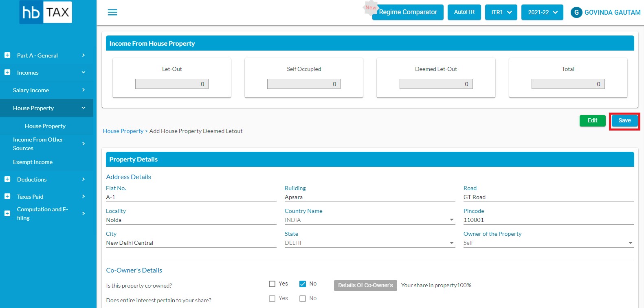Click GOVINDA GAUTAM user name
The width and height of the screenshot is (644, 308).
[613, 12]
